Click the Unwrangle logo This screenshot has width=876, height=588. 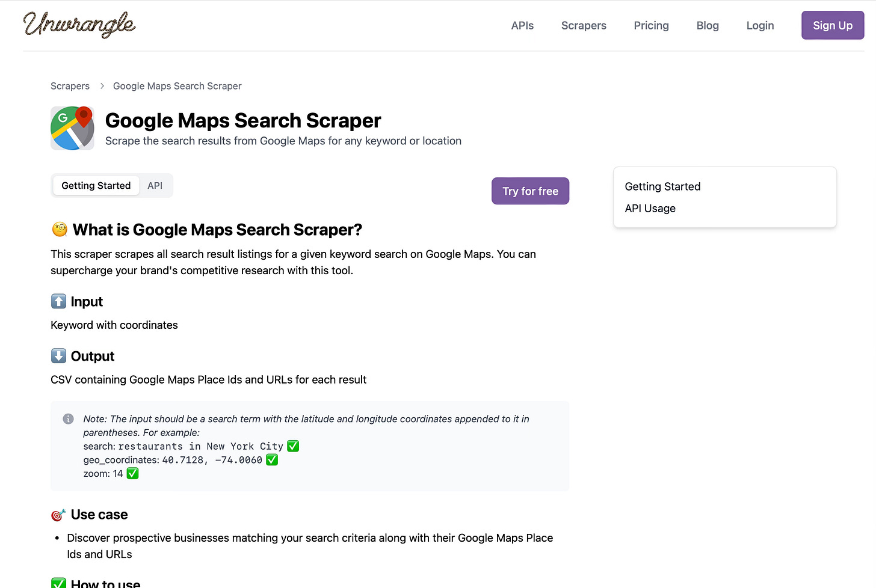[79, 25]
